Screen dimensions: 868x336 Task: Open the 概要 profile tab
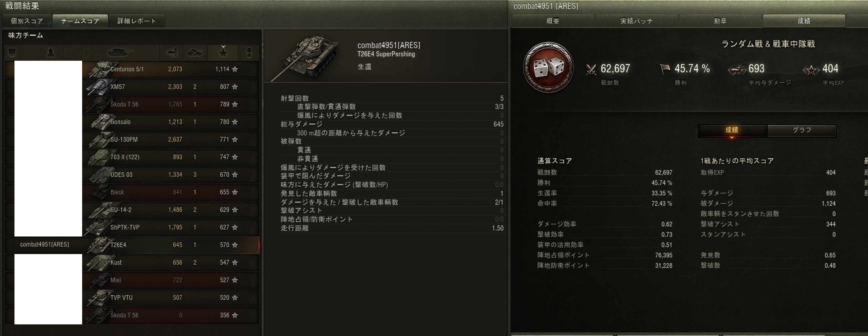553,21
